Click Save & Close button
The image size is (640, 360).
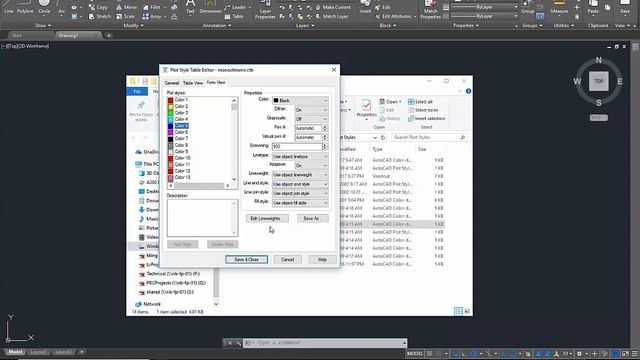coord(247,260)
